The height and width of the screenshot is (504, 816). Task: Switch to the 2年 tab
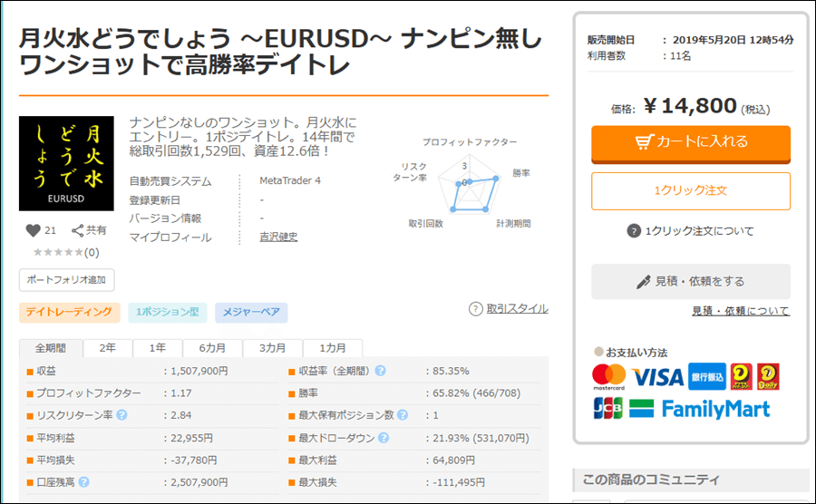tap(107, 349)
